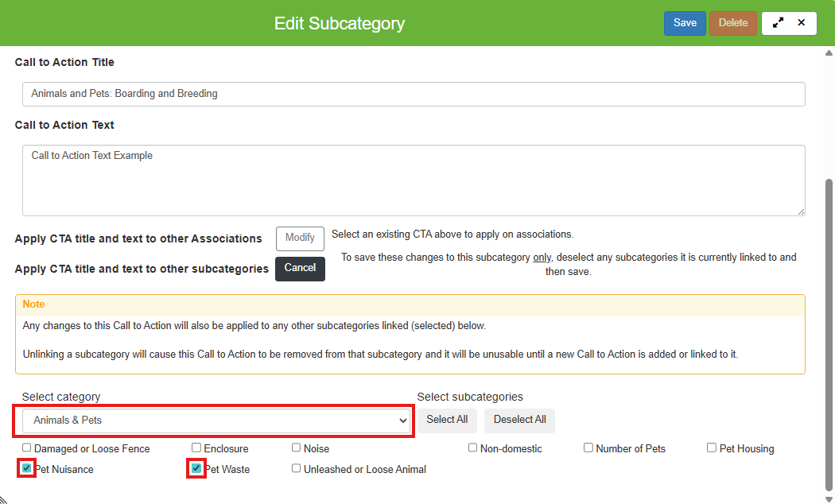The width and height of the screenshot is (835, 504).
Task: Click Select All subcategories
Action: coord(447,420)
